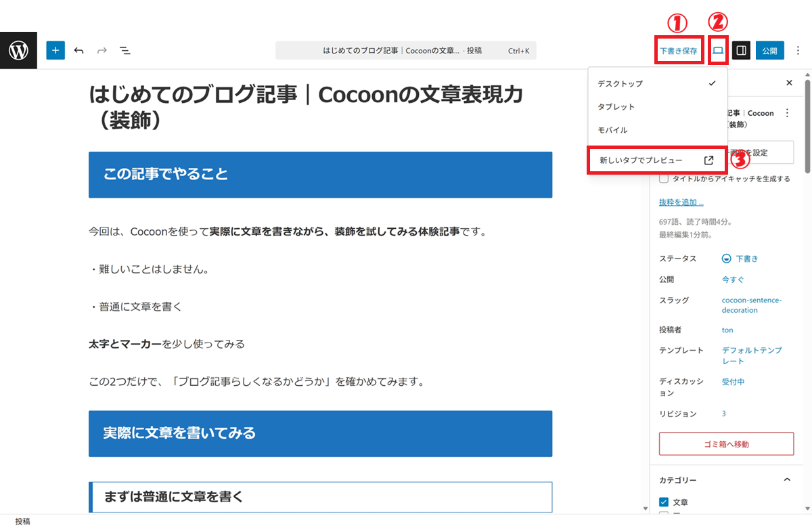Click the undo arrow icon
This screenshot has width=812, height=528.
point(79,50)
